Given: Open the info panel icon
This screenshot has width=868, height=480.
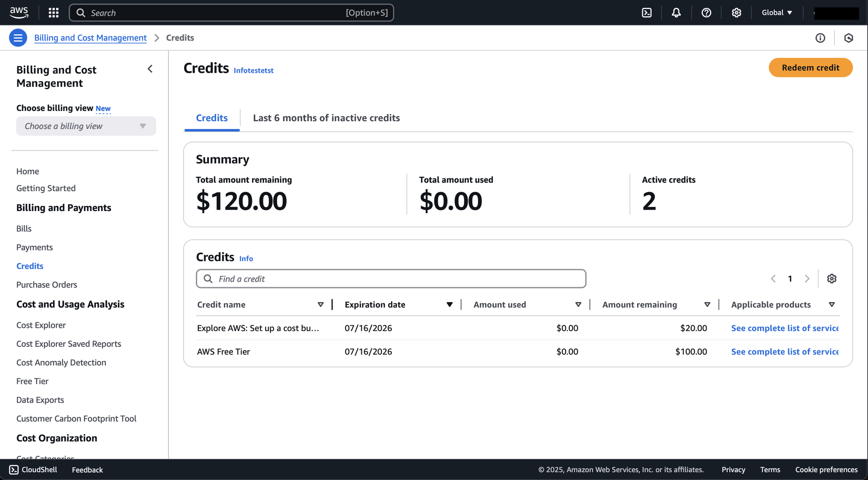Looking at the screenshot, I should (x=820, y=38).
